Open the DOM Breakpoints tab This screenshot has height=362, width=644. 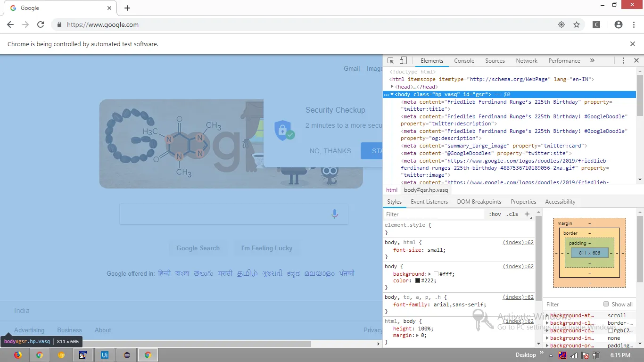tap(479, 202)
